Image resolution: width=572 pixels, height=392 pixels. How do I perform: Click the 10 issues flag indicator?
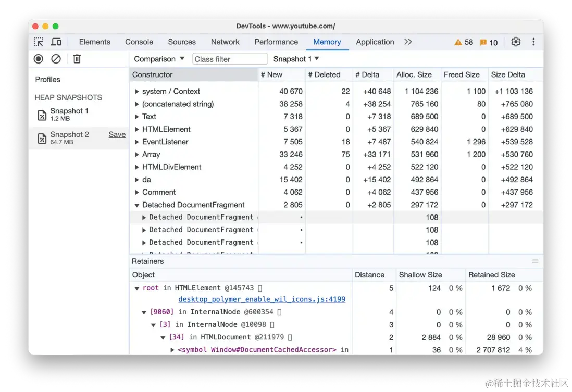(489, 42)
